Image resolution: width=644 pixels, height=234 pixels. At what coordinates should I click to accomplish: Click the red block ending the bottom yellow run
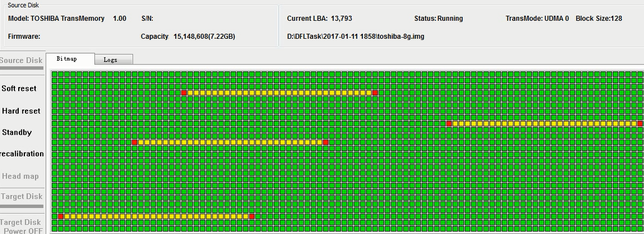click(x=252, y=216)
